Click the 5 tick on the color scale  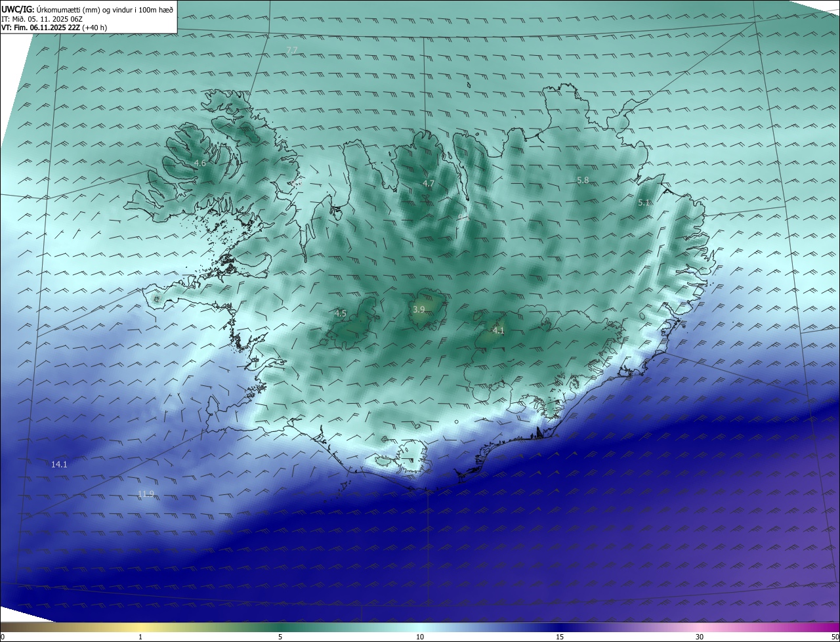click(x=280, y=637)
